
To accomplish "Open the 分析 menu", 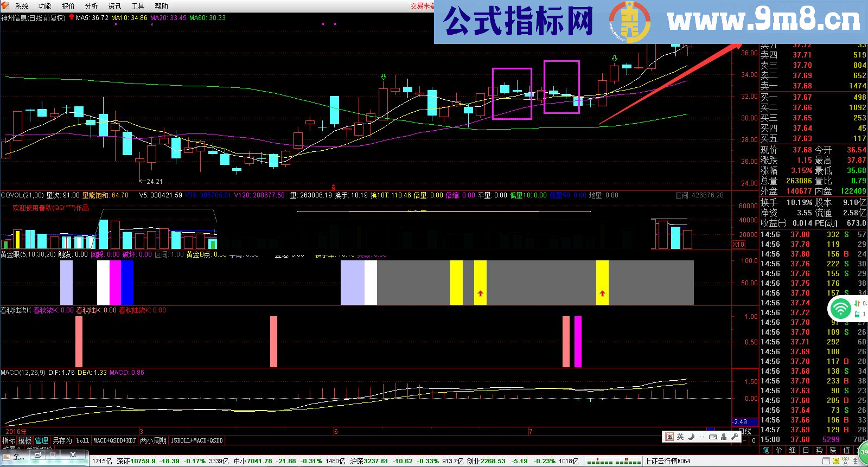I will pos(91,6).
